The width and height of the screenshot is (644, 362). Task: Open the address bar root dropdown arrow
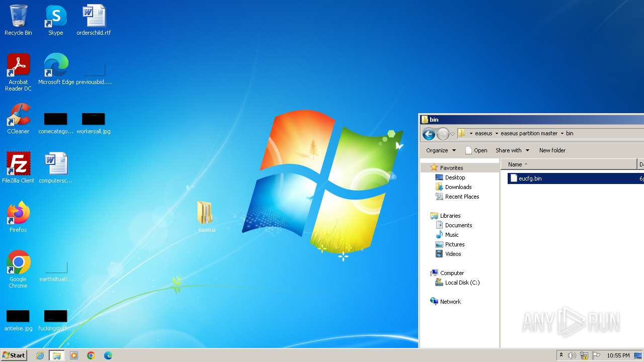pos(471,133)
